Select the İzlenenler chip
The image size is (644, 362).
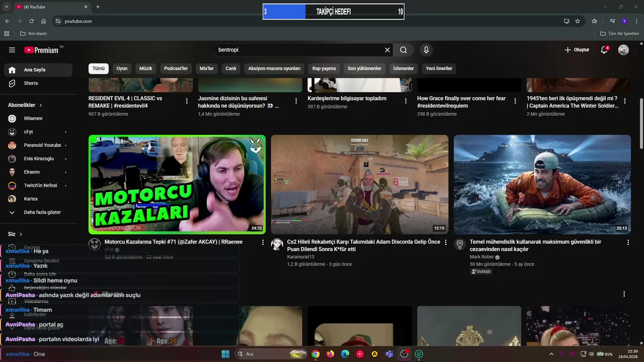pyautogui.click(x=404, y=68)
